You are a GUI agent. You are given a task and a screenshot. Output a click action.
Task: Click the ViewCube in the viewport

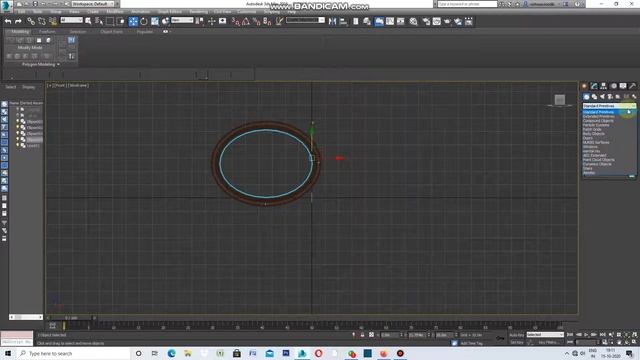click(560, 100)
